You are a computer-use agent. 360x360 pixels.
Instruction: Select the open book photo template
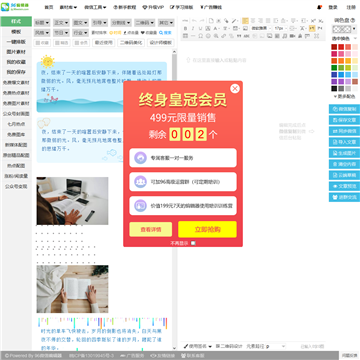pyautogui.click(x=72, y=289)
